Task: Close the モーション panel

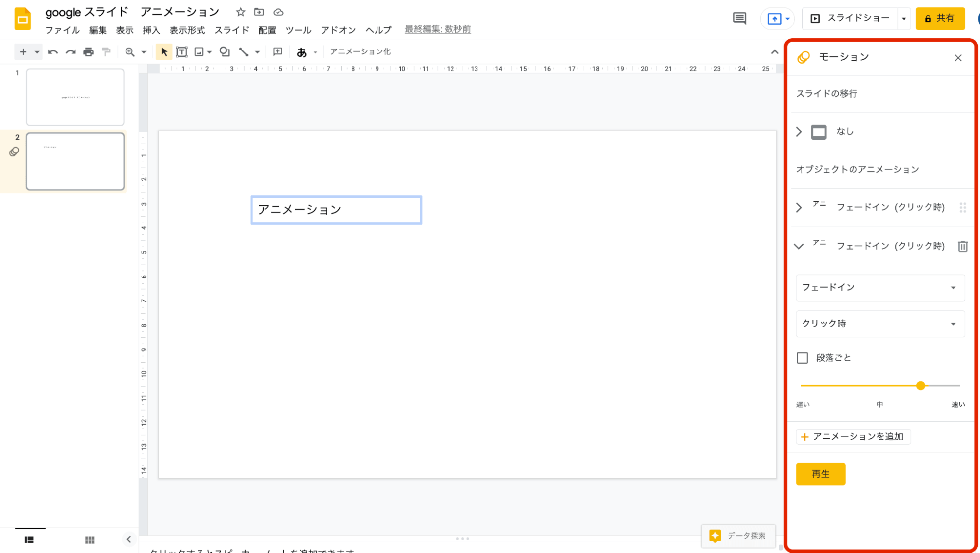Action: pyautogui.click(x=958, y=58)
